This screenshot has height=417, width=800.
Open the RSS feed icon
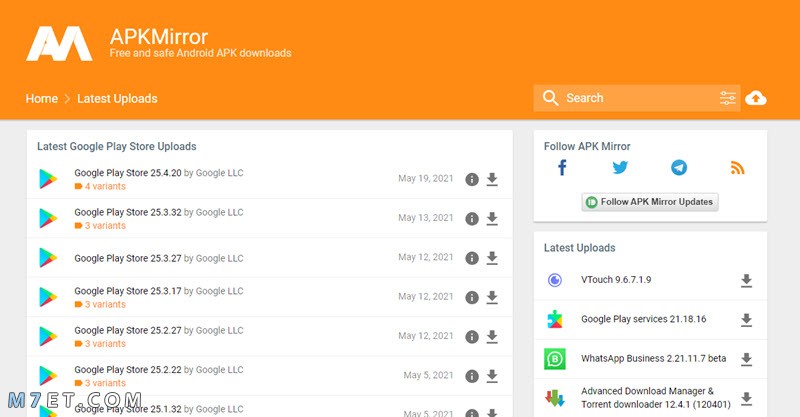[737, 167]
